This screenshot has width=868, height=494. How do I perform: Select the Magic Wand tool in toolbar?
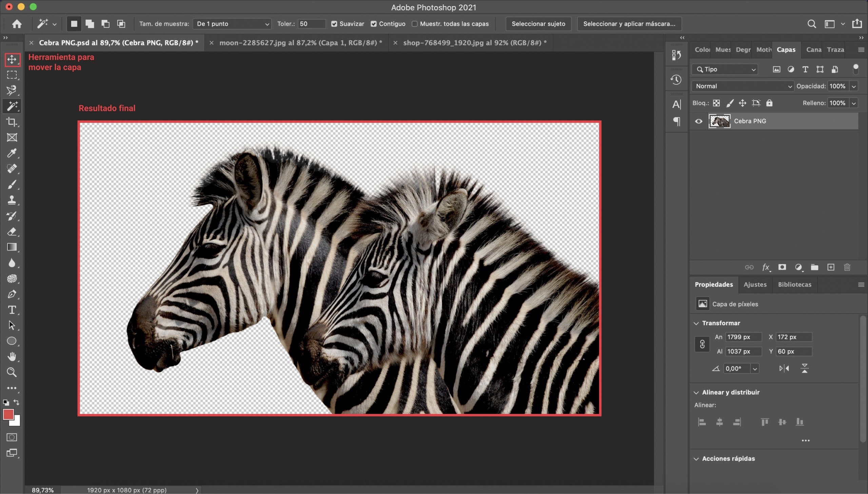[x=12, y=106]
